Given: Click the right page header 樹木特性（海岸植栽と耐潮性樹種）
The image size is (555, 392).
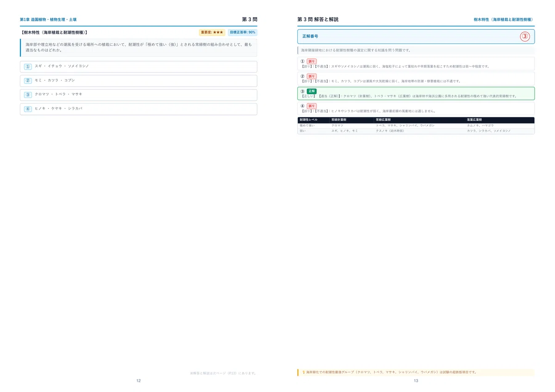Looking at the screenshot, I should point(504,20).
